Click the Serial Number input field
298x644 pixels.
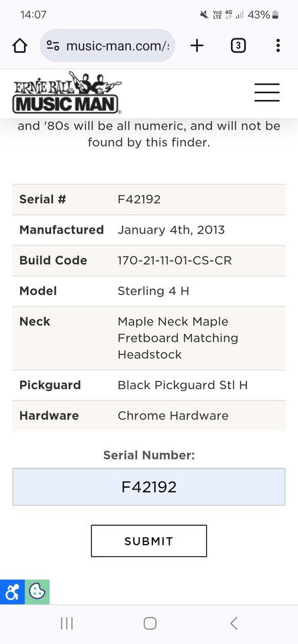[x=149, y=487]
